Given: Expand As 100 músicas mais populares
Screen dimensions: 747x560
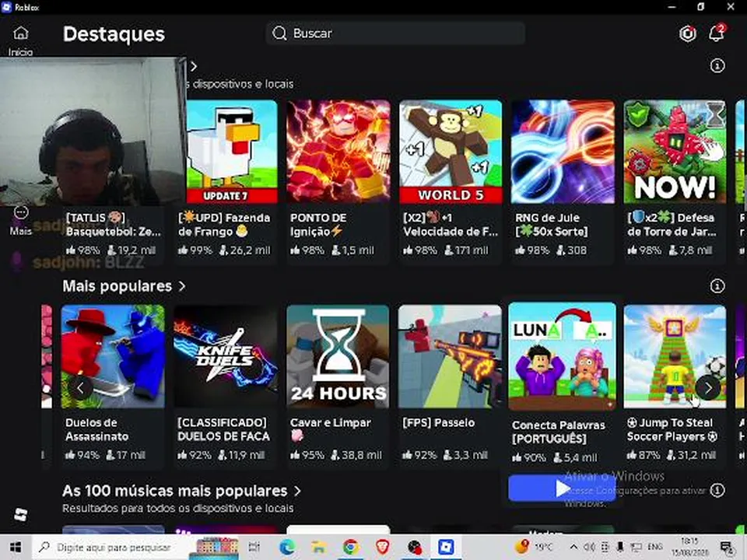Looking at the screenshot, I should click(297, 491).
